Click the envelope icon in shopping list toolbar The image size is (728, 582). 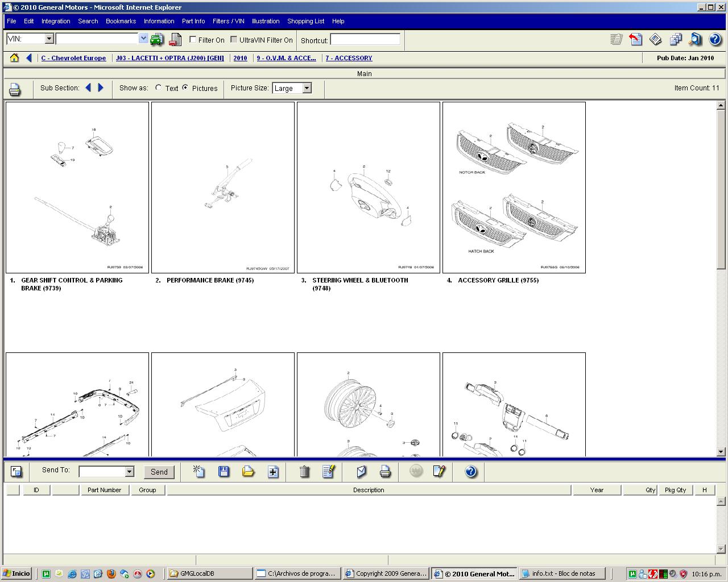361,471
